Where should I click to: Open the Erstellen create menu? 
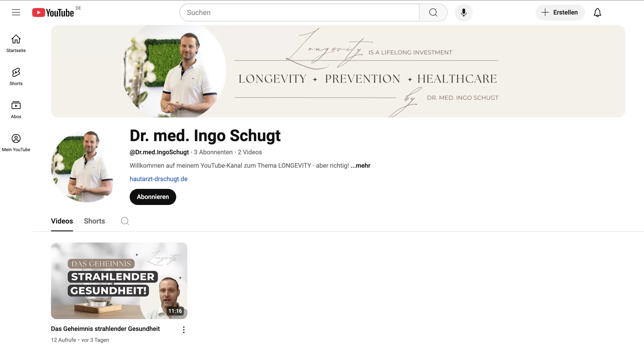point(560,13)
